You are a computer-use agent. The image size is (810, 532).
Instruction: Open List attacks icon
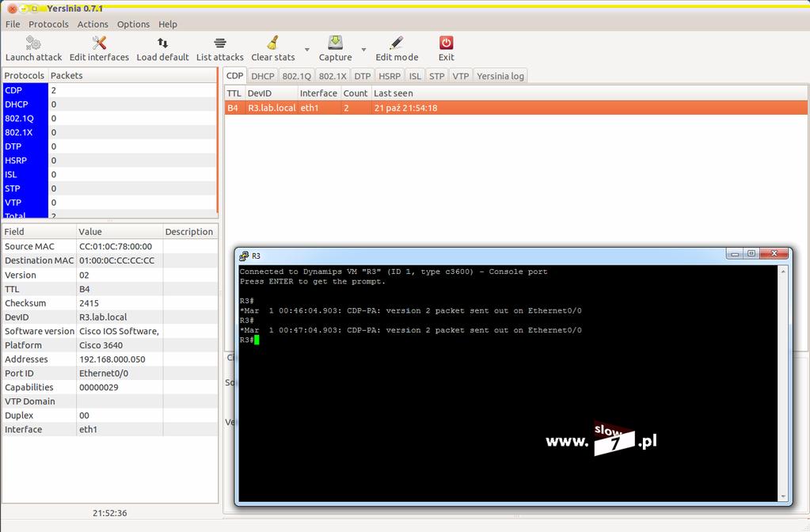220,43
